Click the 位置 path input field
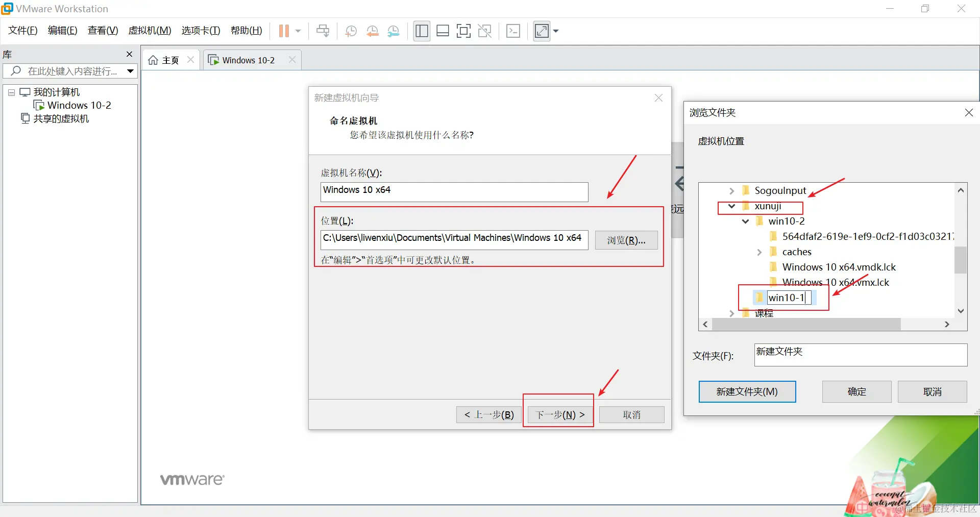 click(454, 240)
